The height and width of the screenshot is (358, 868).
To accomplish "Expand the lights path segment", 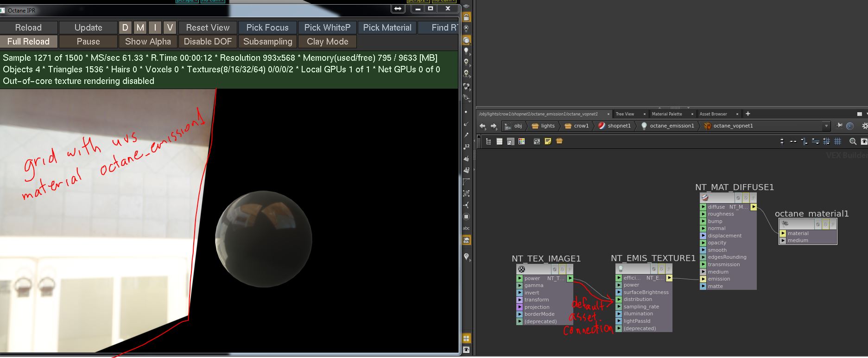I will [x=543, y=126].
